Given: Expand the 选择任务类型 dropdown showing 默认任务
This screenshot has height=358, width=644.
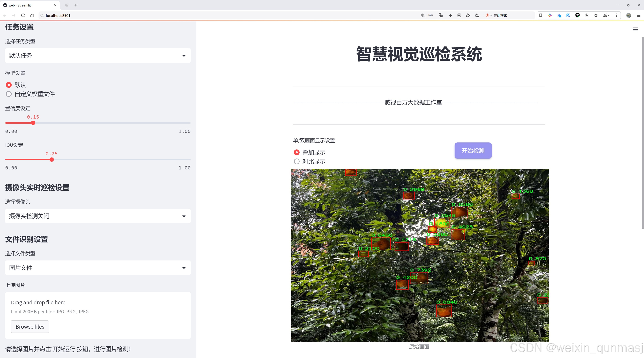Looking at the screenshot, I should [98, 56].
